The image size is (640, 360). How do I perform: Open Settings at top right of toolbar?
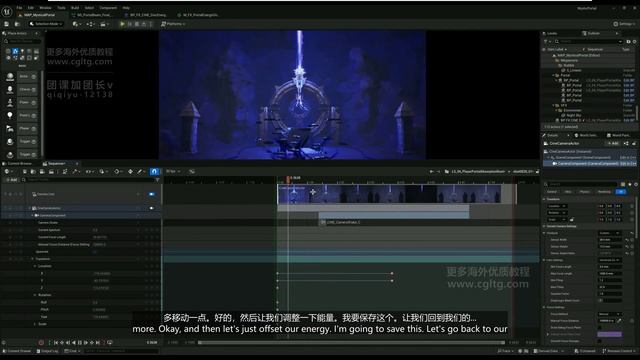(624, 24)
